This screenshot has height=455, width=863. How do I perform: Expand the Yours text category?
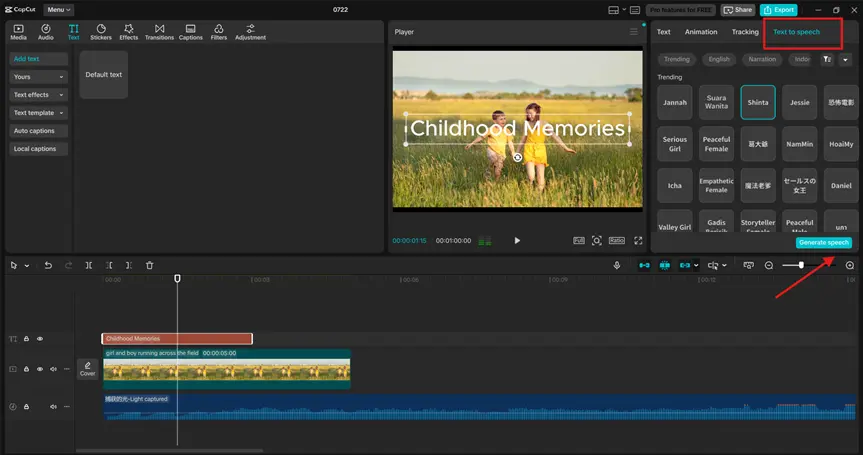coord(38,77)
